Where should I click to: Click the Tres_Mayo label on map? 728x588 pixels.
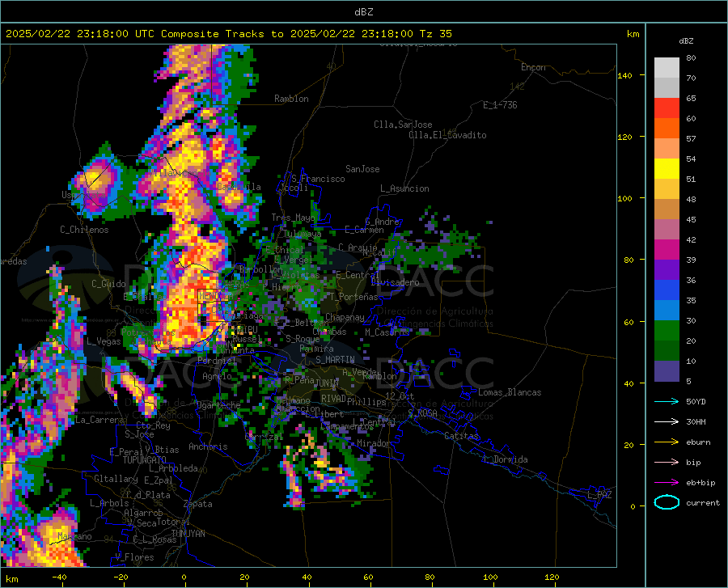(x=293, y=218)
